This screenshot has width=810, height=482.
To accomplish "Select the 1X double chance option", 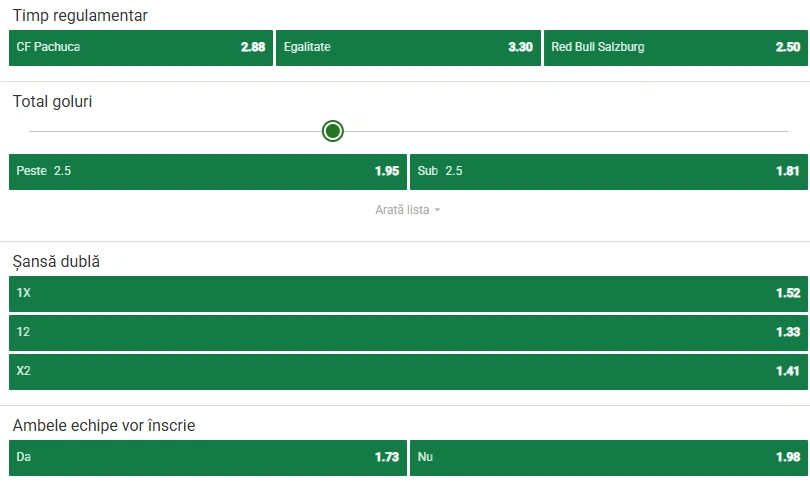I will click(x=408, y=293).
